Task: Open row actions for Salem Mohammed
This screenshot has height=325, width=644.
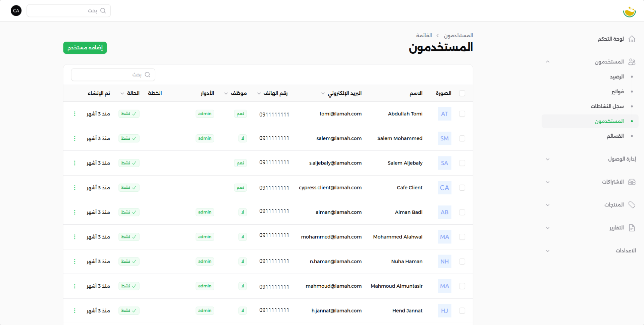Action: 74,138
